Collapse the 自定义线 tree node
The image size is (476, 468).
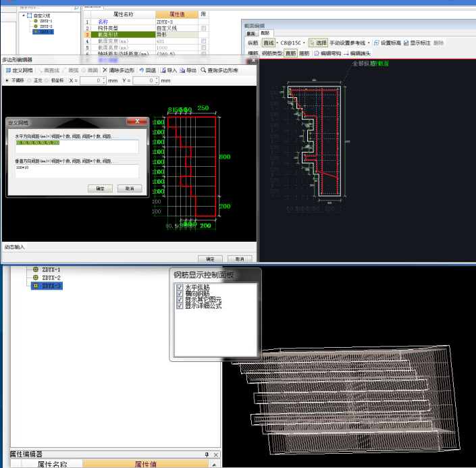click(24, 15)
